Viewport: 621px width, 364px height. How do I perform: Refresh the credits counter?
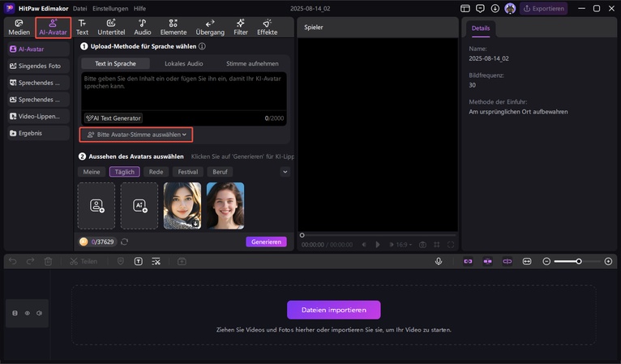coord(124,242)
